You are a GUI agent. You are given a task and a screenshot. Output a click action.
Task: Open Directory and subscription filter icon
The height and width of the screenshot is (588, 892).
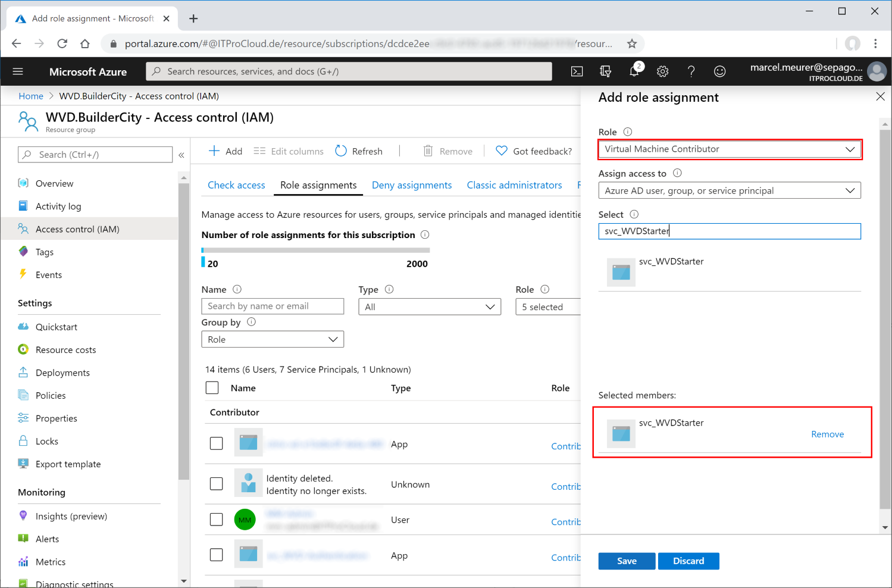point(605,71)
